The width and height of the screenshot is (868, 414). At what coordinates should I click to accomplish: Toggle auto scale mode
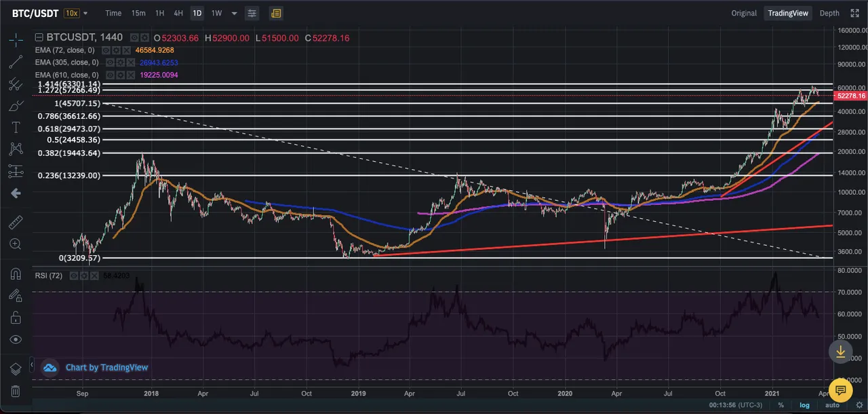(831, 405)
